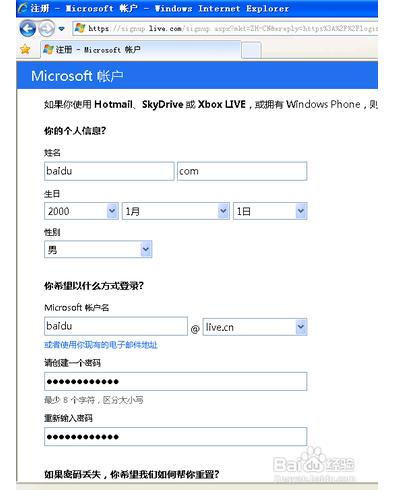Open the birth month dropdown showing 1月
This screenshot has width=418, height=490.
tap(176, 211)
